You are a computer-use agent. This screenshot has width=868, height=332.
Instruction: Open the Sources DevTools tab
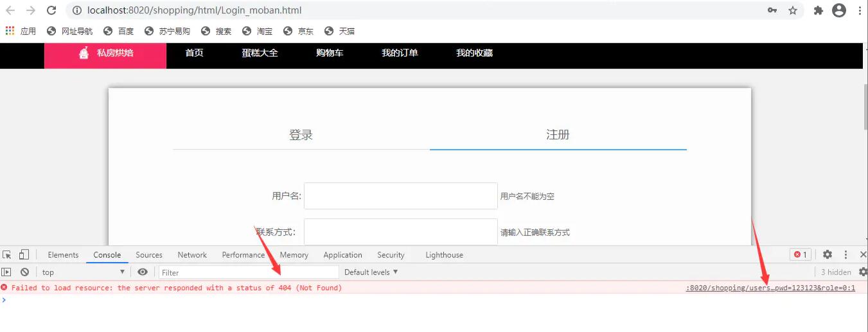(149, 255)
